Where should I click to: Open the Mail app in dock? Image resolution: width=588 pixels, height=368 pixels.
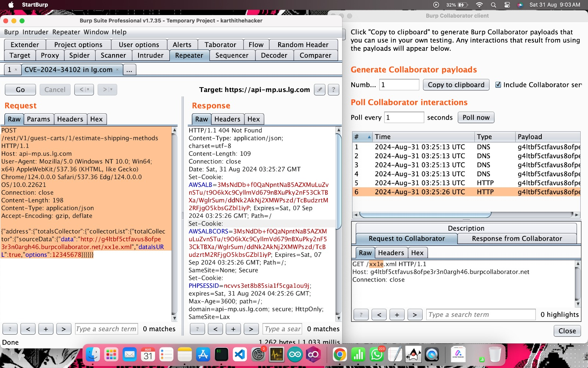(129, 355)
